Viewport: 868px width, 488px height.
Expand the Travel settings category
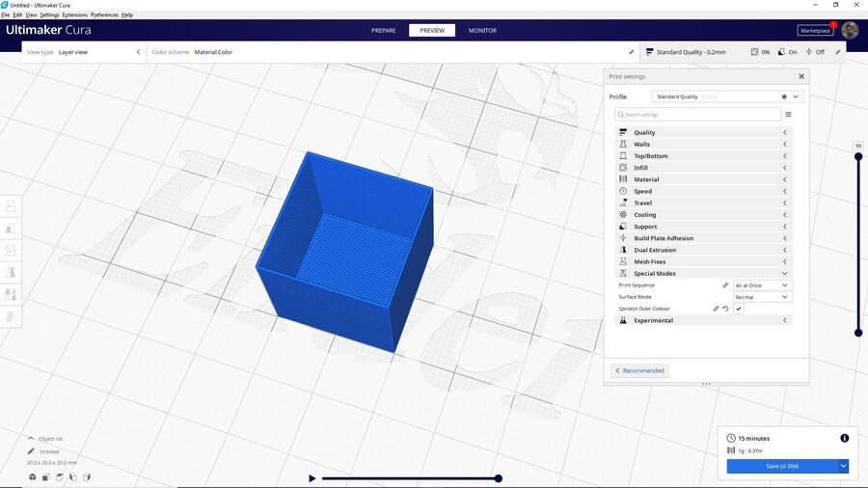pyautogui.click(x=704, y=203)
